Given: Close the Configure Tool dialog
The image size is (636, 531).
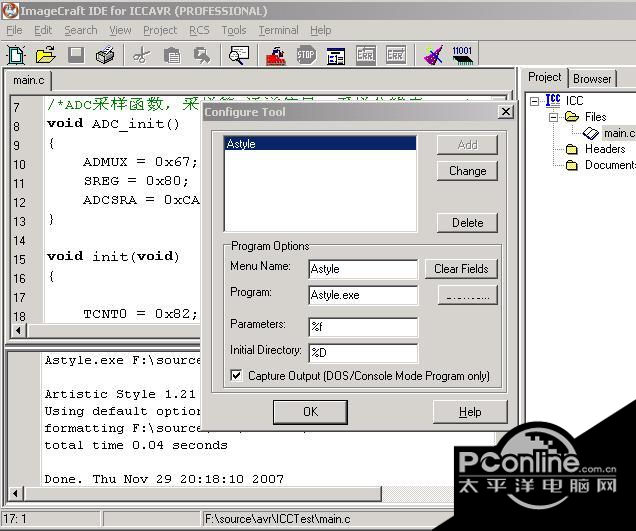Looking at the screenshot, I should point(505,112).
